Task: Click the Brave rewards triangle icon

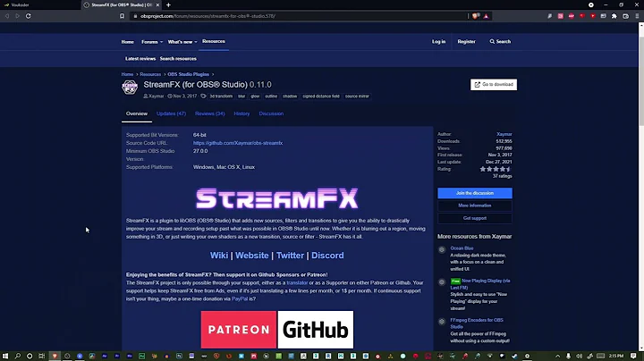Action: pos(486,16)
